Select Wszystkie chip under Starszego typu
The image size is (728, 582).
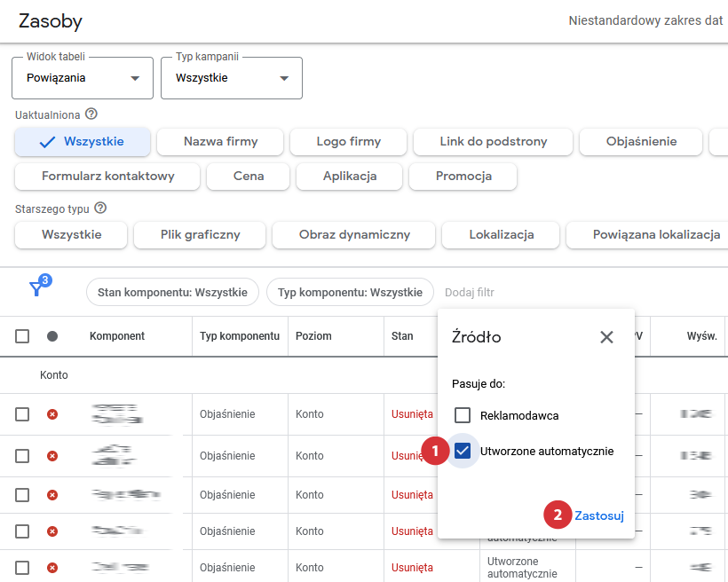tap(71, 235)
